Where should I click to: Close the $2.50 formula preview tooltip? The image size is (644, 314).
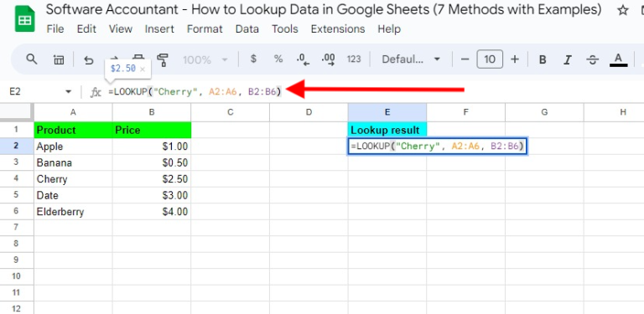tap(143, 69)
